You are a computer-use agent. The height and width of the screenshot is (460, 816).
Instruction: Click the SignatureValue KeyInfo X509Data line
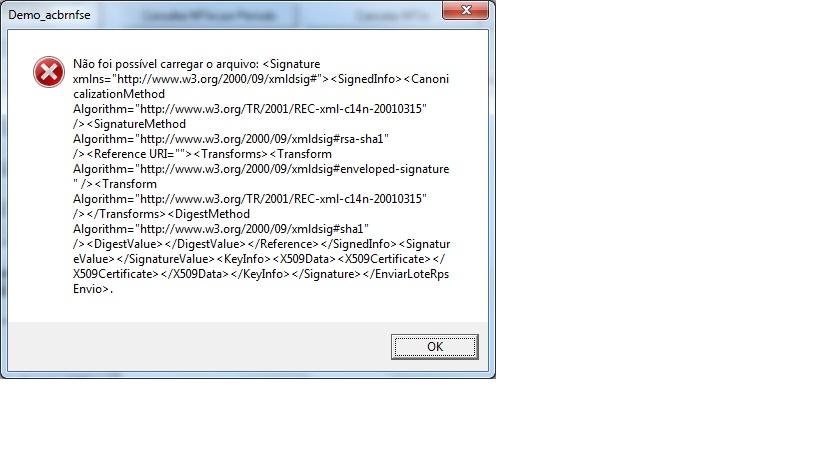tap(259, 259)
